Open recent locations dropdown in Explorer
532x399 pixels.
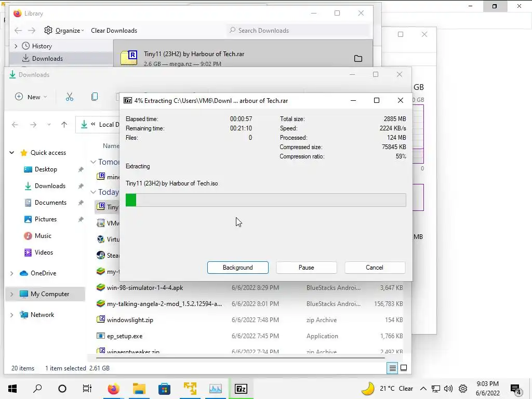[49, 125]
